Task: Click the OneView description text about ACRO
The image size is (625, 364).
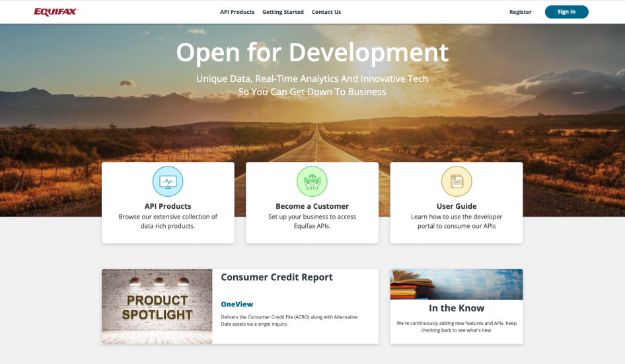Action: (289, 320)
